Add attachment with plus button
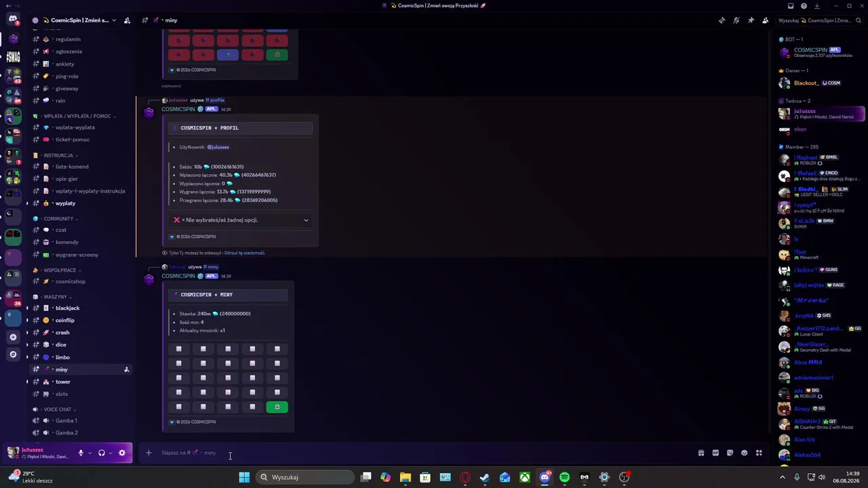The image size is (868, 488). (149, 453)
